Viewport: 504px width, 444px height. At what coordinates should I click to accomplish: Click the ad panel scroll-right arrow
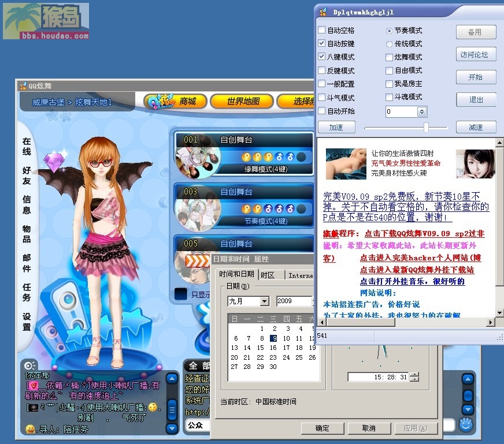pos(491,322)
